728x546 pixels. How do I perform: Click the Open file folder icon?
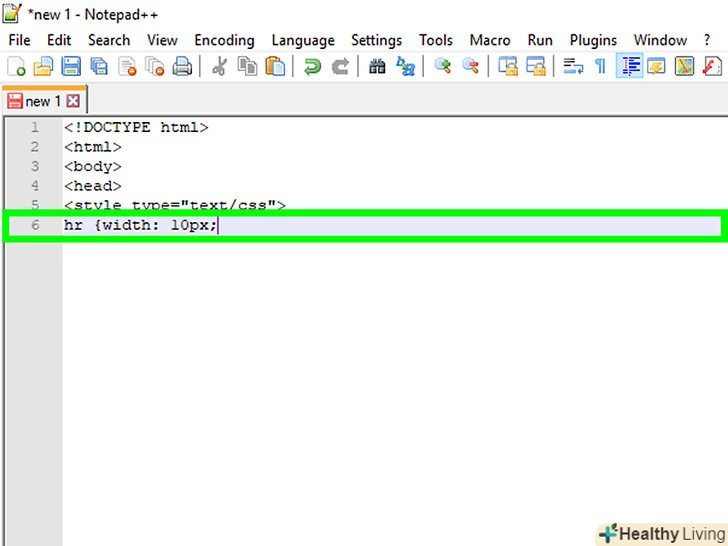[43, 66]
